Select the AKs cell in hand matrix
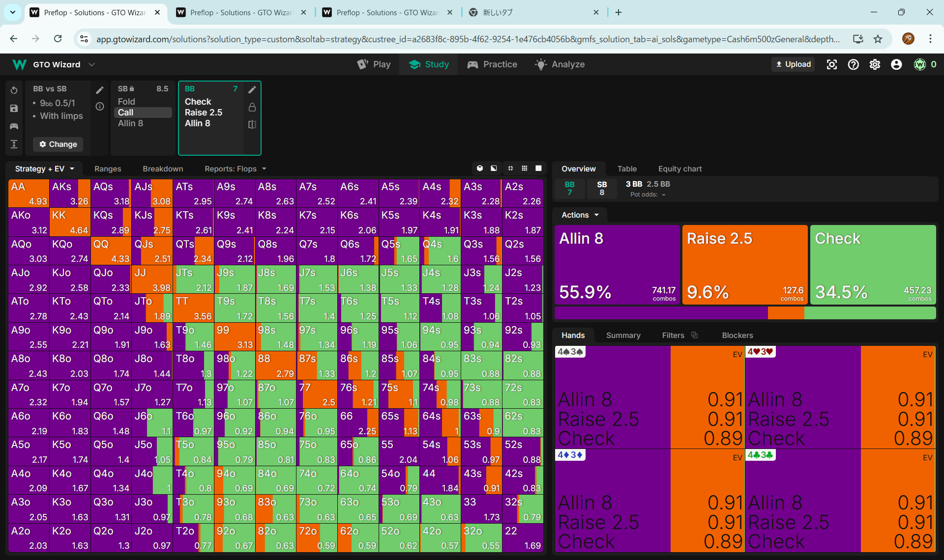 [x=70, y=193]
